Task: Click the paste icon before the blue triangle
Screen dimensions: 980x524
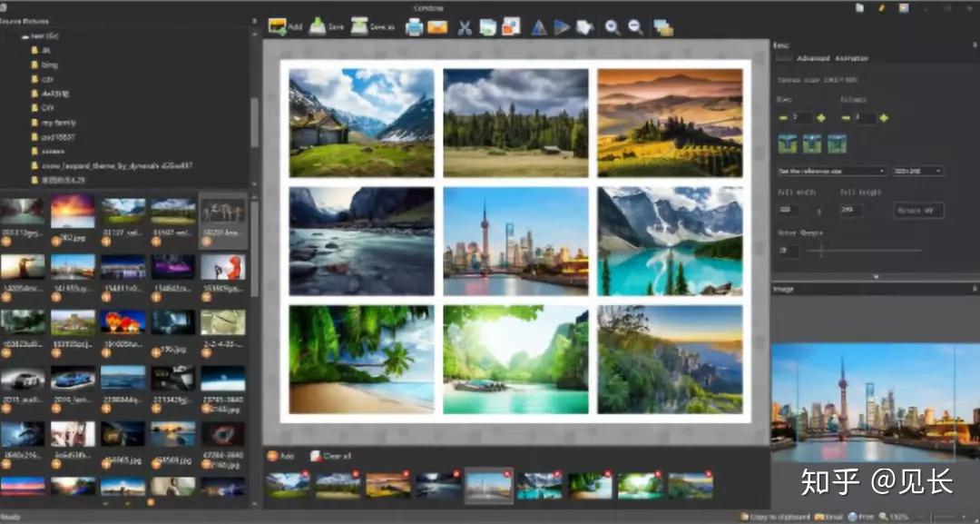Action: point(511,26)
